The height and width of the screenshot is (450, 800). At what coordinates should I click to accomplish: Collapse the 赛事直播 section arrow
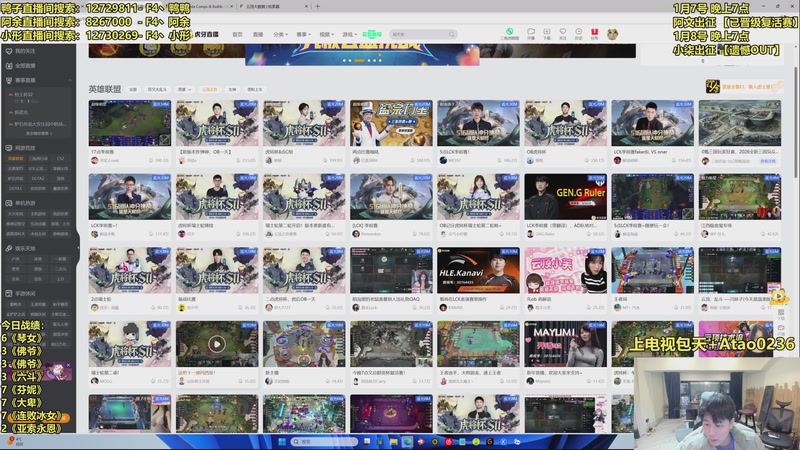(x=70, y=81)
